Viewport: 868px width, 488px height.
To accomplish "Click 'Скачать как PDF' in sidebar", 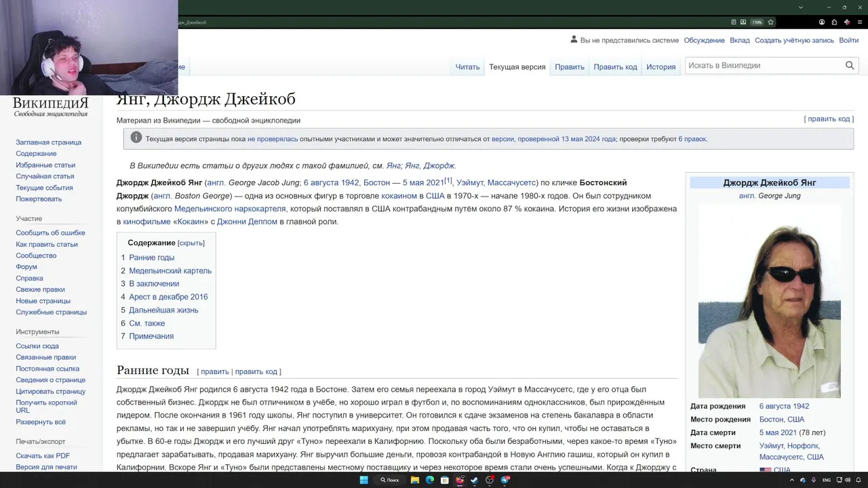I will tap(43, 455).
